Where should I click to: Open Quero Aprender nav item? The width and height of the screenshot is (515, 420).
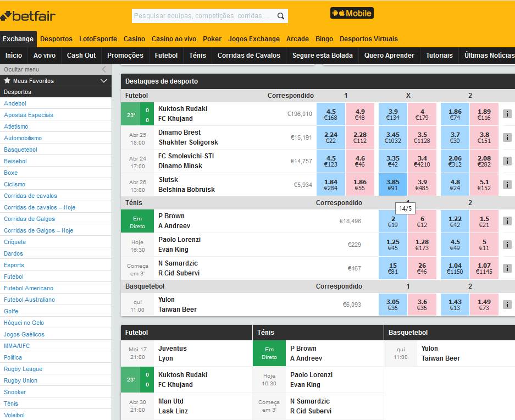coord(389,55)
